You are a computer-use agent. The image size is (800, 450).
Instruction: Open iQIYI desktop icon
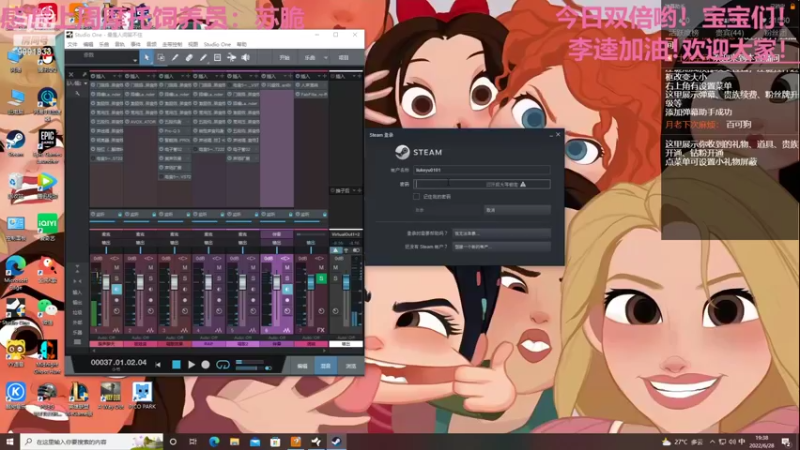[x=47, y=227]
